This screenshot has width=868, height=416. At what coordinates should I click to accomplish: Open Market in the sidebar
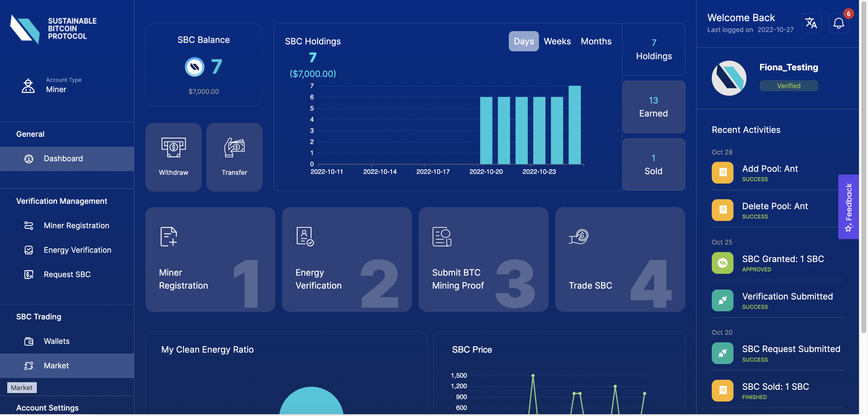[x=67, y=366]
